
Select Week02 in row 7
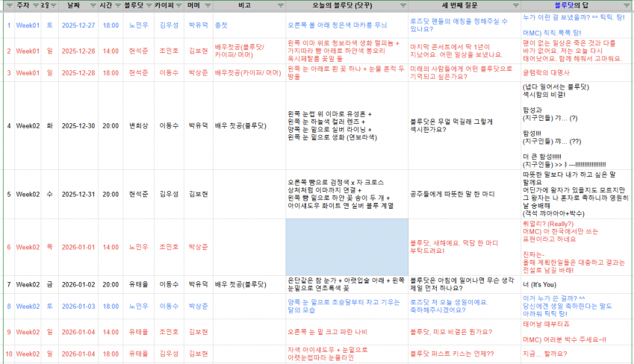28,285
